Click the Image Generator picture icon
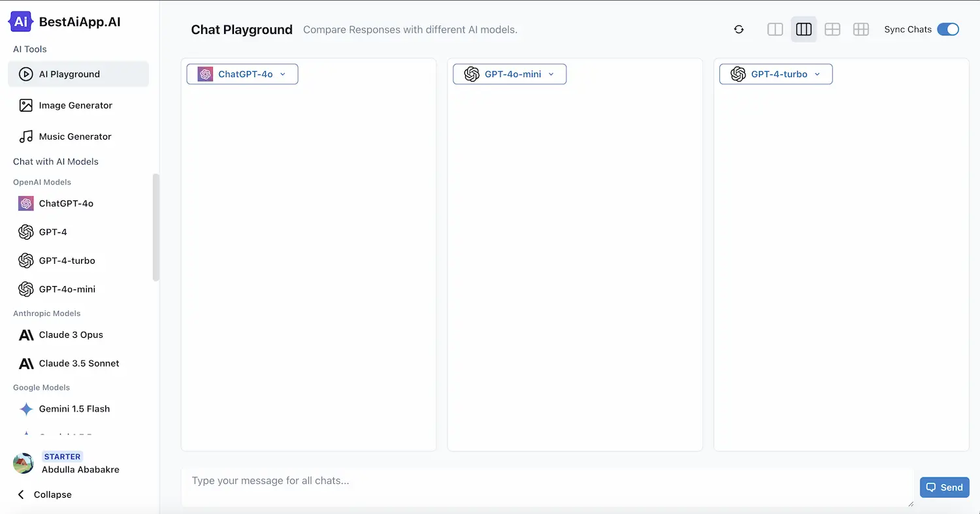 (26, 105)
